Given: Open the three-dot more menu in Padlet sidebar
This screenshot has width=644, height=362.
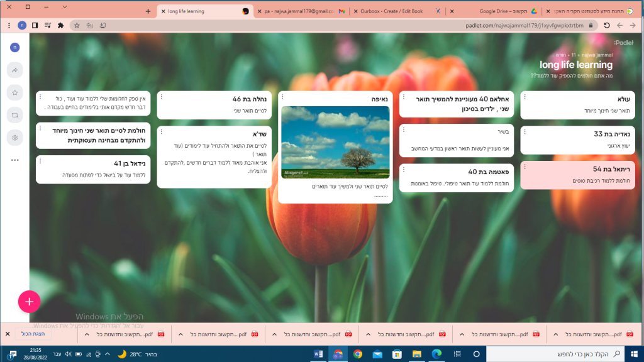Looking at the screenshot, I should coord(15,160).
